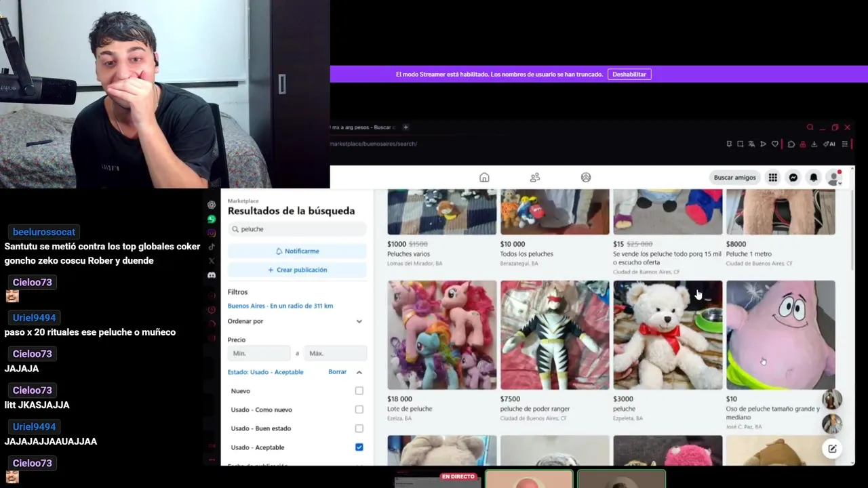Open the browser easy setup menu icon

(845, 144)
